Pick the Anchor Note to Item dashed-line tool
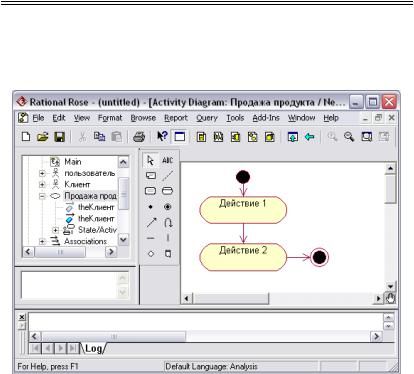414x374 pixels. coord(168,175)
